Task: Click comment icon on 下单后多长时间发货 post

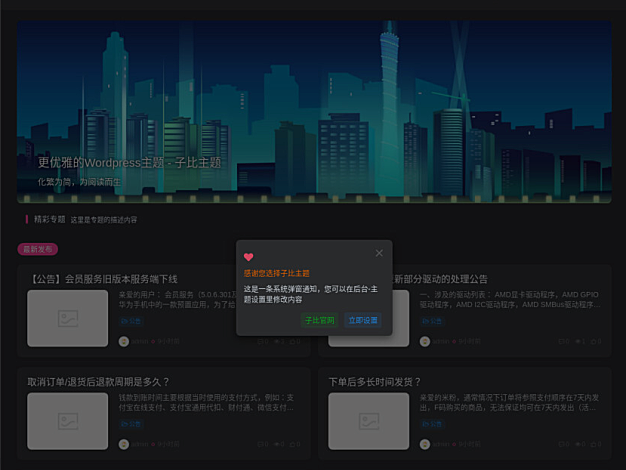Action: coord(561,444)
